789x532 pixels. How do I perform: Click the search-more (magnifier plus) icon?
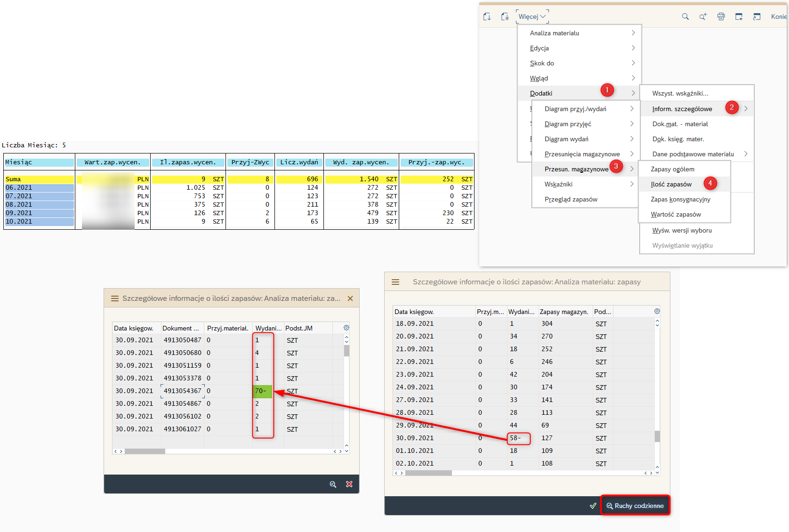coord(703,16)
